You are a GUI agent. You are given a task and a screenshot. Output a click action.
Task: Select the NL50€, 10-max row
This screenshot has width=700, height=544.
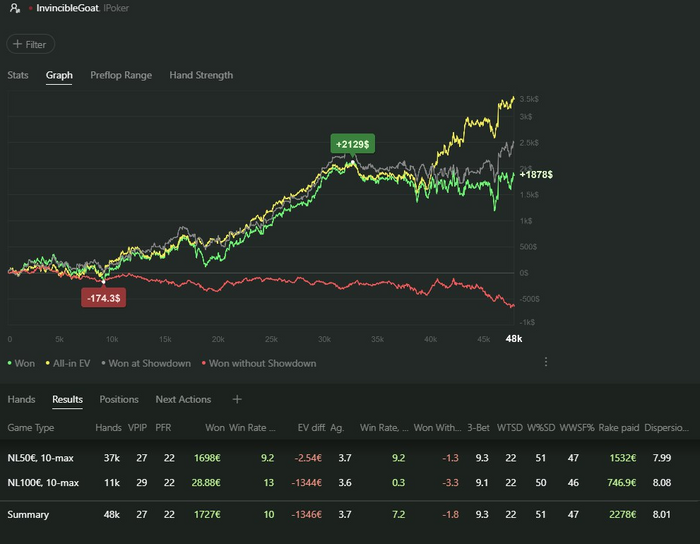tap(43, 457)
